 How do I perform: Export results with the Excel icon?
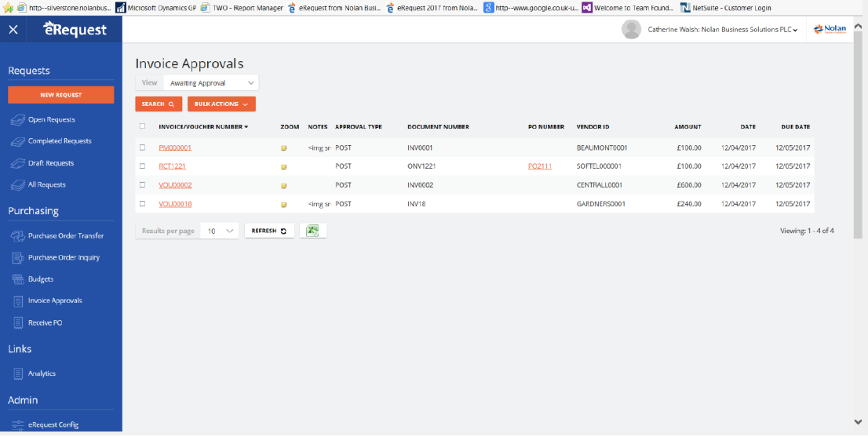pyautogui.click(x=312, y=231)
